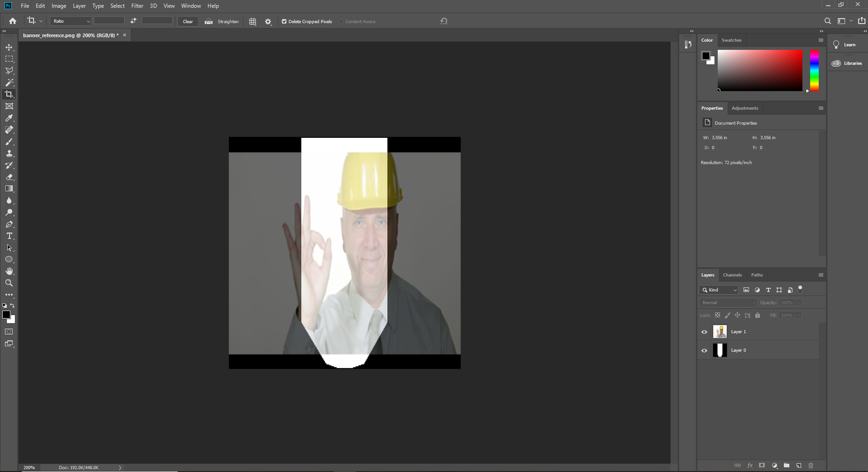The width and height of the screenshot is (868, 472).
Task: Select the Blur tool
Action: [x=9, y=201]
